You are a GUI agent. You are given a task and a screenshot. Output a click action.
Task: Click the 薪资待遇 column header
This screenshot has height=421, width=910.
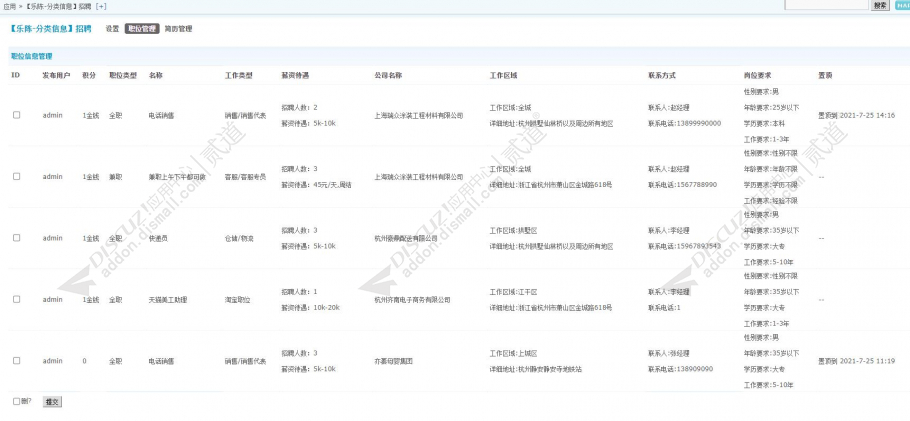point(295,75)
